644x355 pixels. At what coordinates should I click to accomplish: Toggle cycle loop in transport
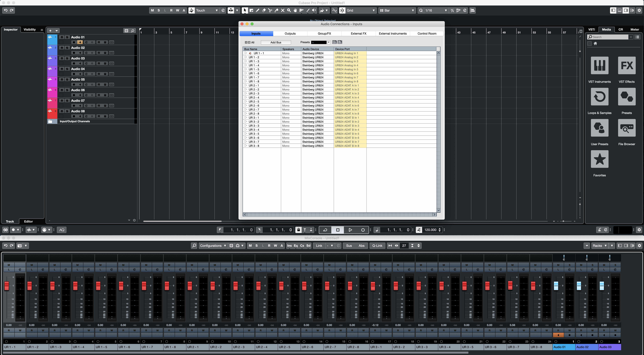325,230
